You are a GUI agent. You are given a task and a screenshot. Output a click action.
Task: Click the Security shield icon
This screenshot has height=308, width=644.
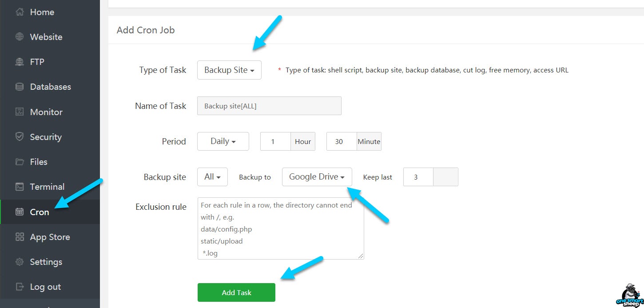(x=20, y=137)
